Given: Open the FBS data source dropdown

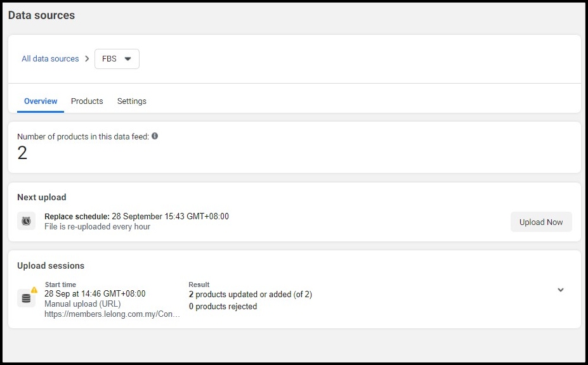Looking at the screenshot, I should click(x=117, y=59).
